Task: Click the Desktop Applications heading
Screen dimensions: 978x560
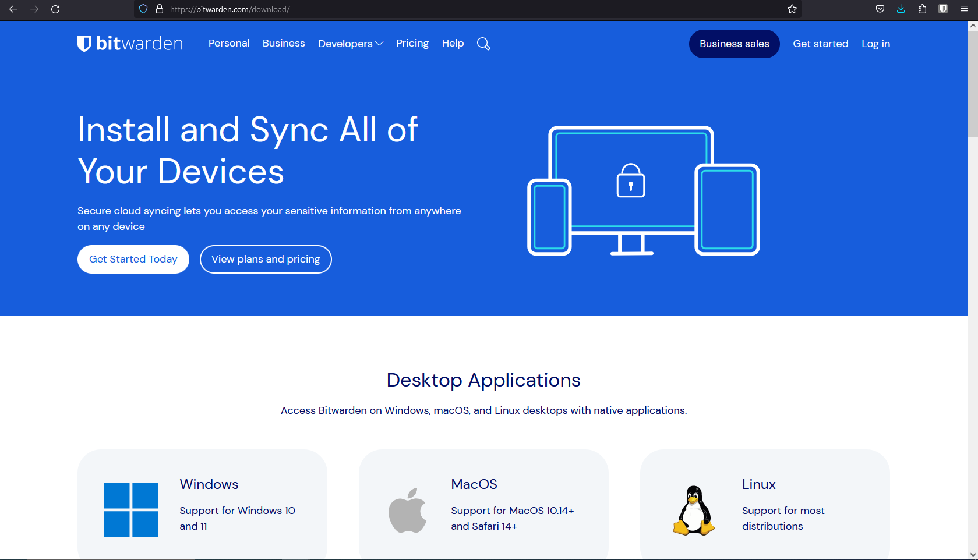Action: pyautogui.click(x=483, y=380)
